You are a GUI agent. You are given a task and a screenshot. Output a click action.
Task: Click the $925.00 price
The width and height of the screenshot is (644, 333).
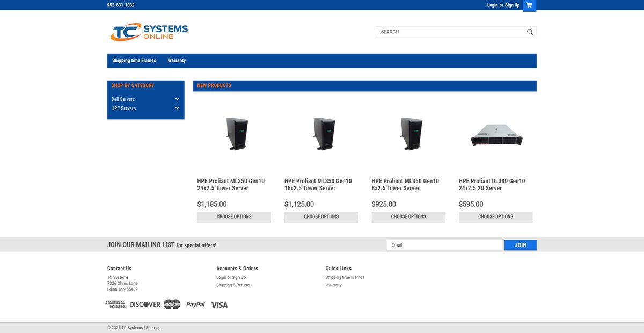[384, 204]
